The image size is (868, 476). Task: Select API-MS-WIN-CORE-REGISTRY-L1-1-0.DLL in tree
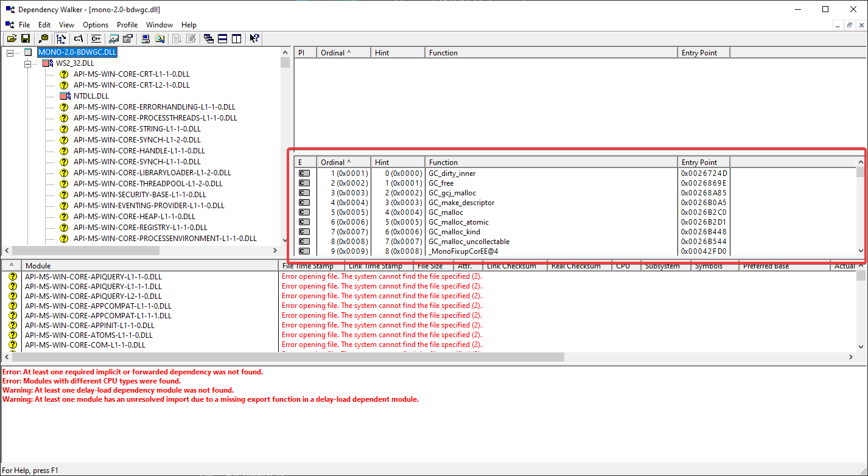coord(141,228)
